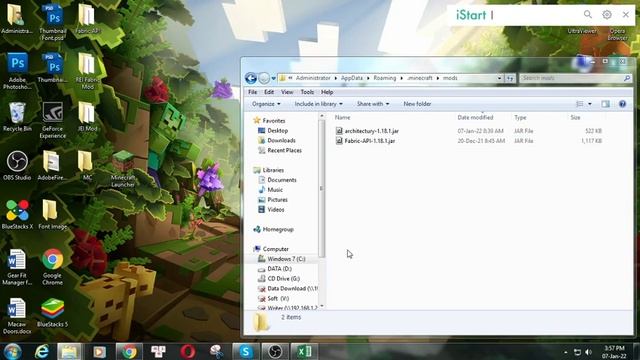Open address bar history dropdown arrow

pyautogui.click(x=499, y=78)
